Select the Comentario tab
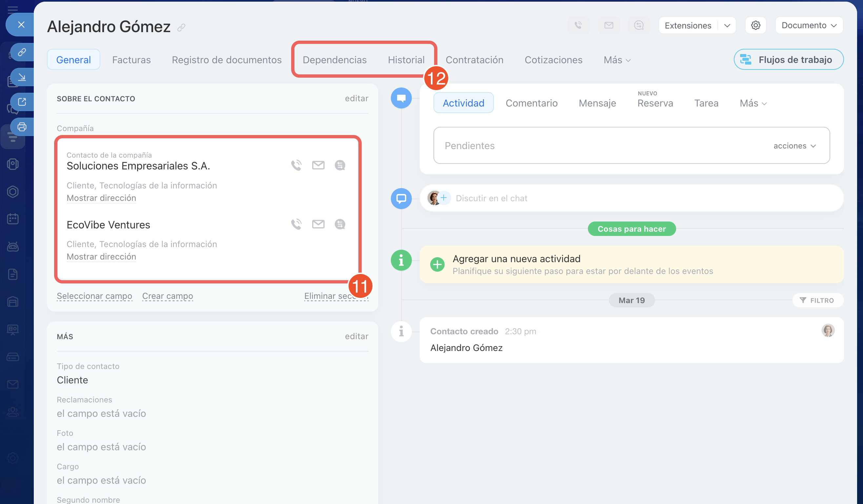The image size is (863, 504). 532,103
